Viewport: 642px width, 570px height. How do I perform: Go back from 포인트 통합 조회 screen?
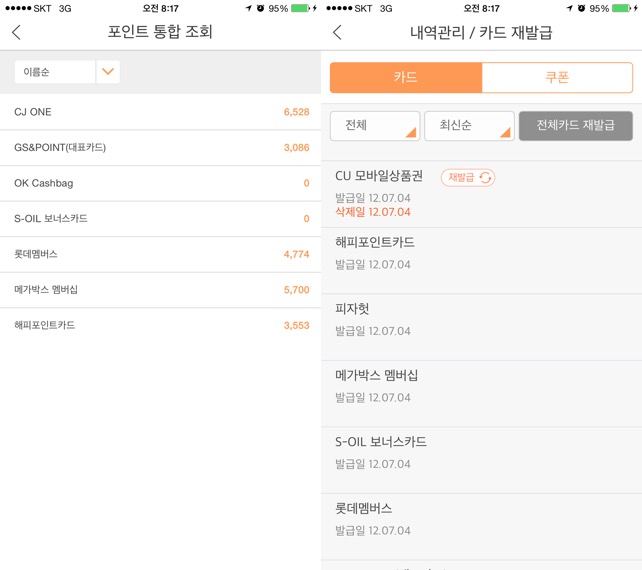coord(16,32)
